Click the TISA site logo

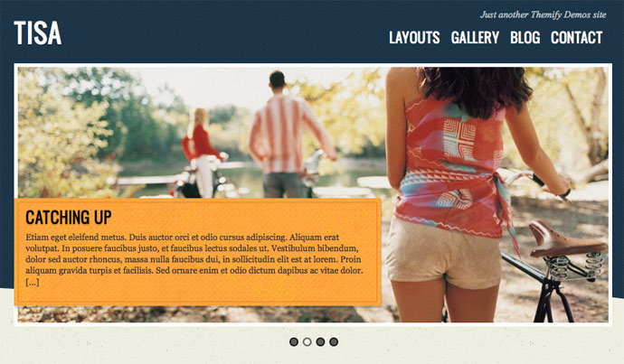point(38,33)
